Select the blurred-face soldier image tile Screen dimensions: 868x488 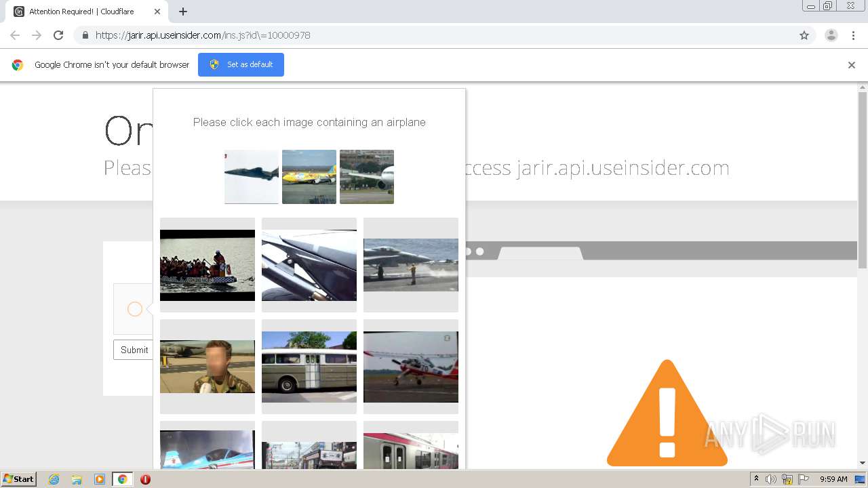pyautogui.click(x=208, y=367)
